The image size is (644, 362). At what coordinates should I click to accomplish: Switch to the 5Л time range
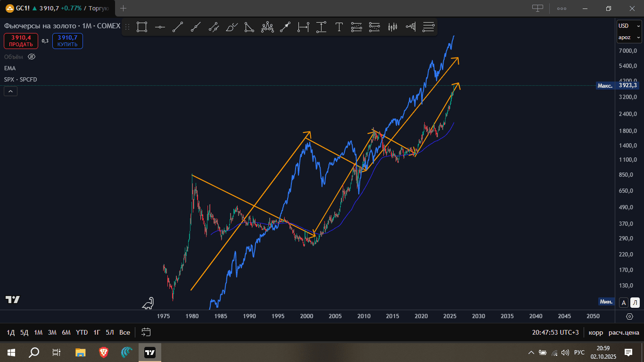tap(110, 332)
